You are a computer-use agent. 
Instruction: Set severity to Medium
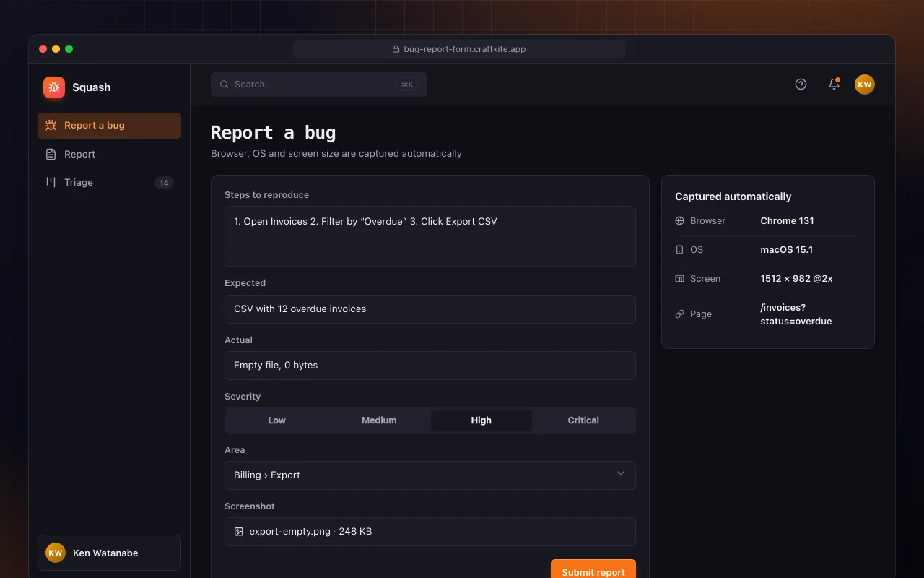[x=379, y=420]
